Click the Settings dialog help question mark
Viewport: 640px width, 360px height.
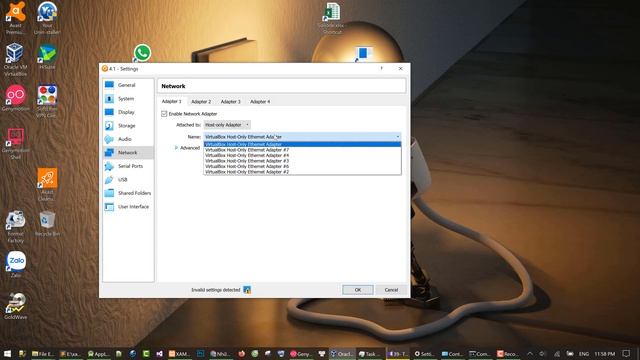(x=382, y=69)
